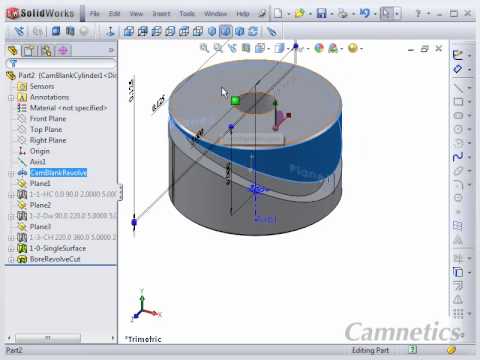Expand the Annotations tree node
Screen dimensions: 480x360
click(11, 98)
